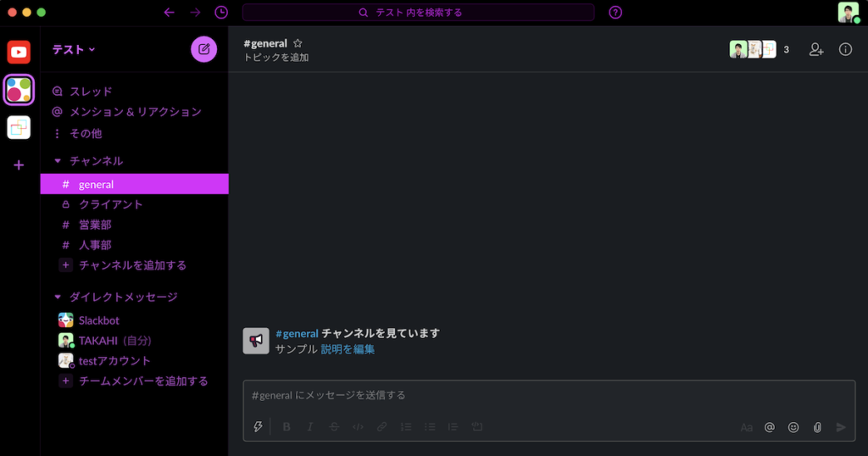Toggle italic formatting
Screen dimensions: 868x456
point(310,426)
